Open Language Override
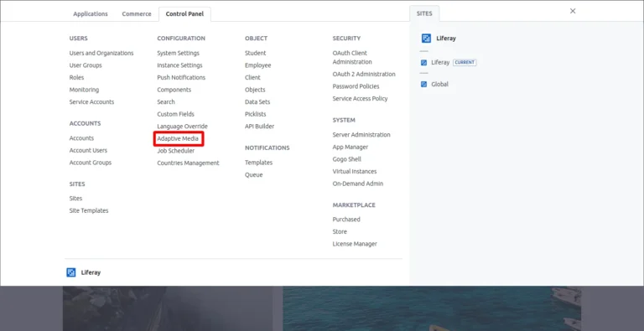Screen dimensions: 644x331 (x=182, y=127)
